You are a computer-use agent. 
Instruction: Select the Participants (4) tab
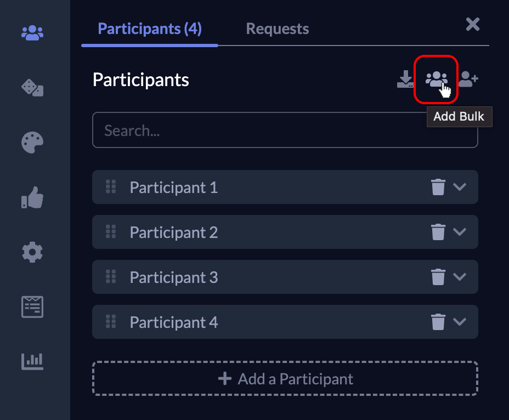point(150,29)
